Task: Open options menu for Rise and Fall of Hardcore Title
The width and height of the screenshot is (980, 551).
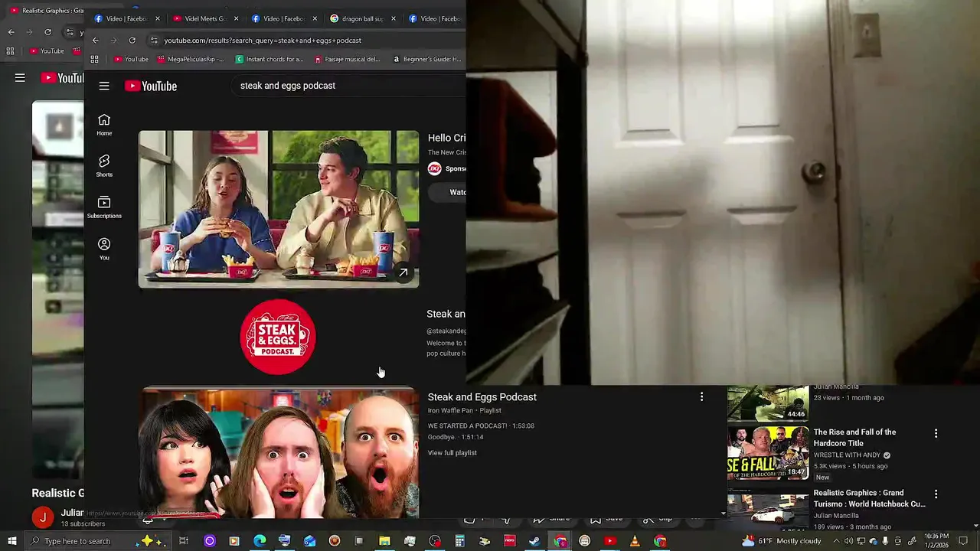Action: pyautogui.click(x=936, y=433)
